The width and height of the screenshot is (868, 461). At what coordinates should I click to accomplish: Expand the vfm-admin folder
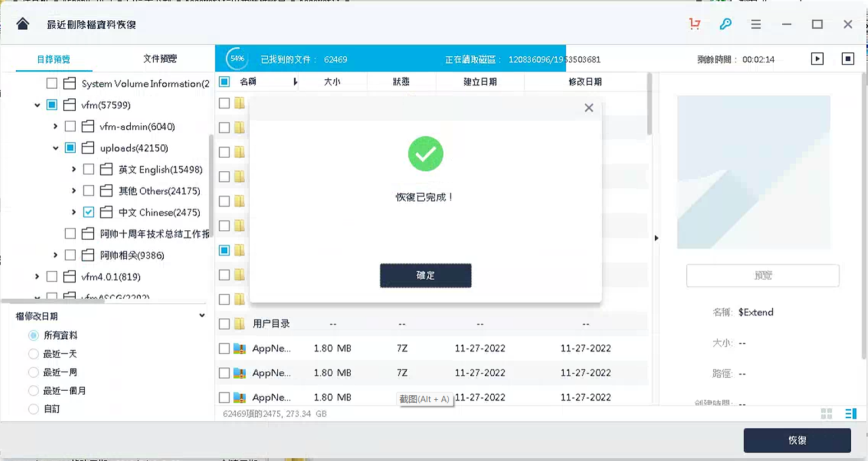click(x=56, y=127)
